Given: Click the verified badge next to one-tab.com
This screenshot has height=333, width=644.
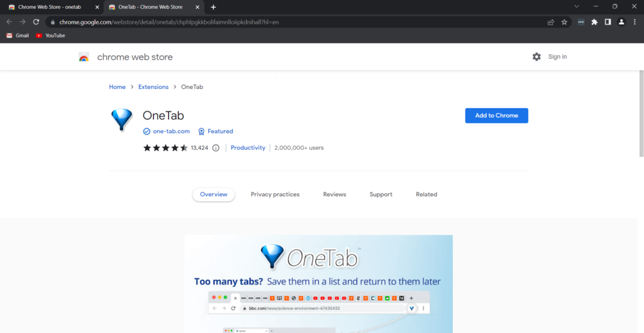Looking at the screenshot, I should [146, 131].
